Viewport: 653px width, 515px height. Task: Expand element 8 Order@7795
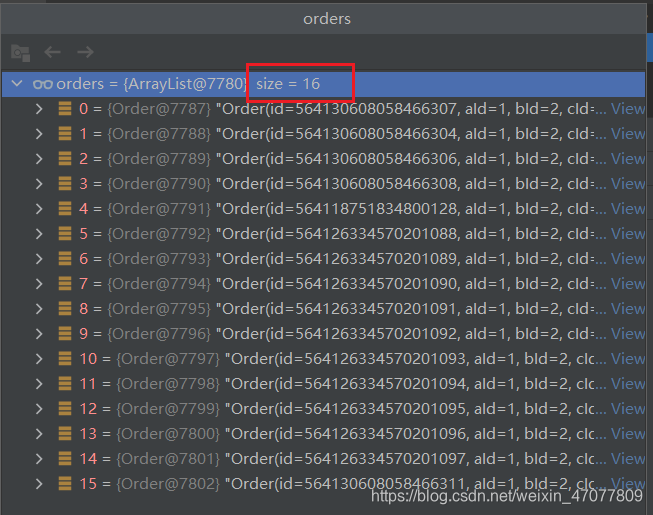(39, 309)
